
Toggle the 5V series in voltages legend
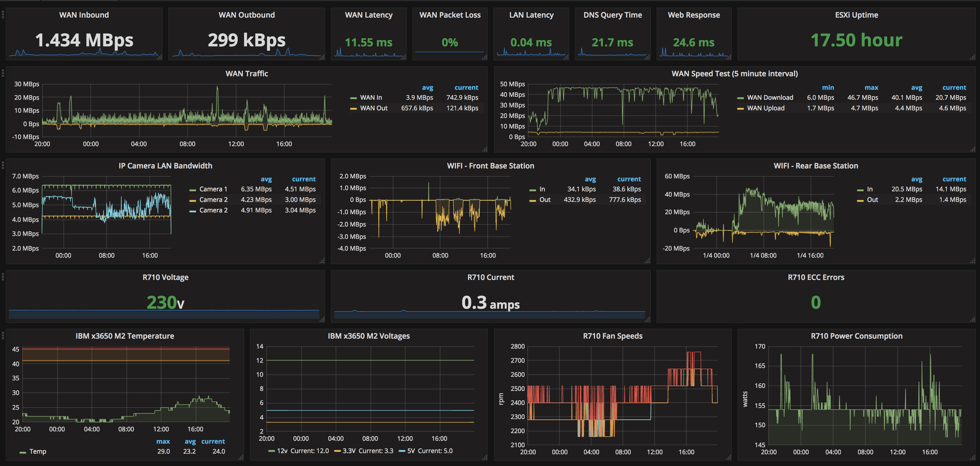click(x=411, y=451)
